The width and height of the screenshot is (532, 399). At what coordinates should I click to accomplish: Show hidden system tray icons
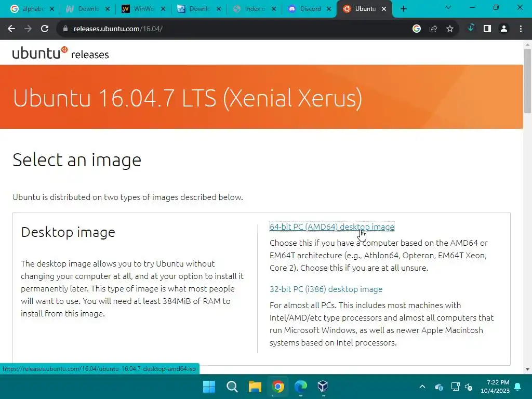(422, 387)
